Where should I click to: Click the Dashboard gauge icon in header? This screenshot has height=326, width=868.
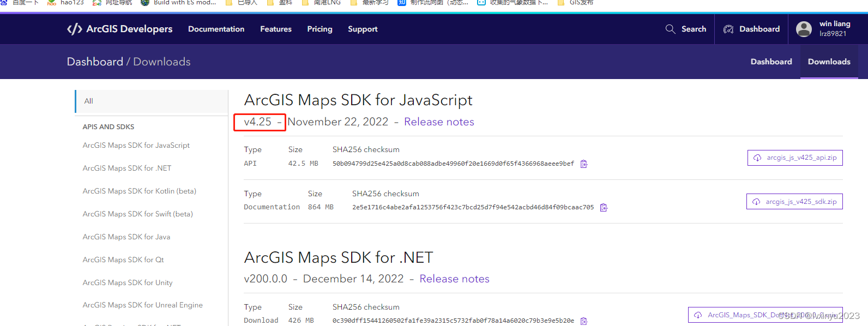(x=728, y=29)
